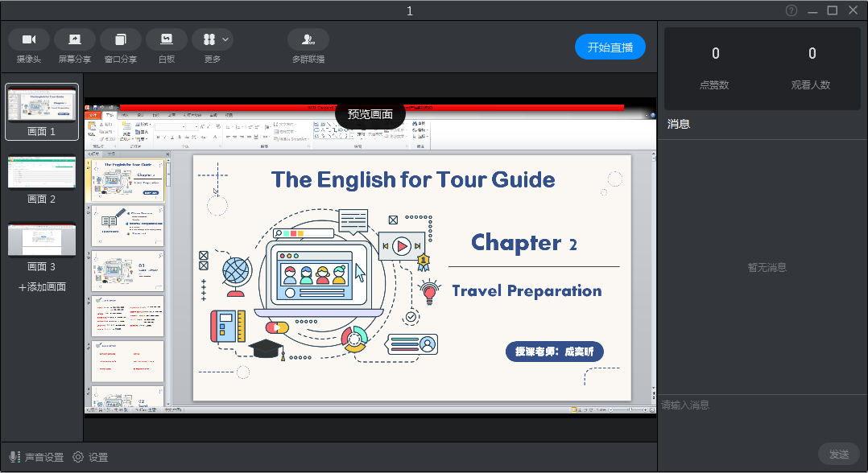Add a new scene with +添加画面
Screen dimensions: 868x473
pos(42,287)
